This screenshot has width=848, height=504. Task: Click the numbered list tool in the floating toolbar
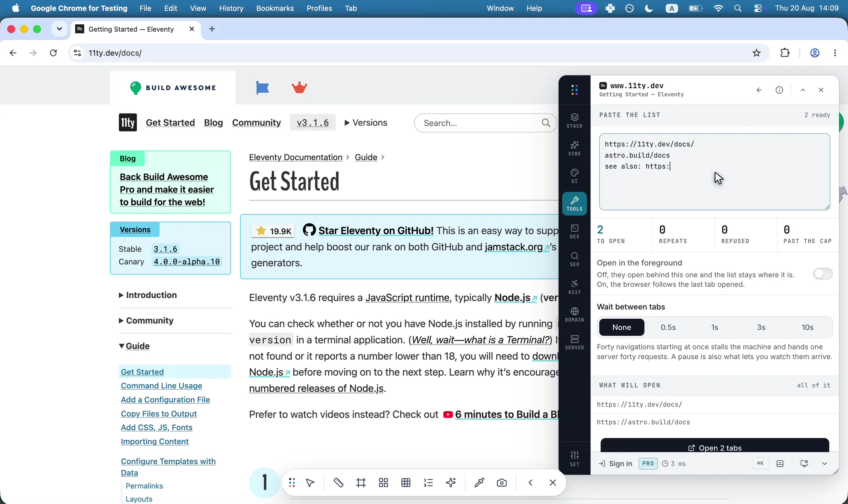click(x=428, y=483)
